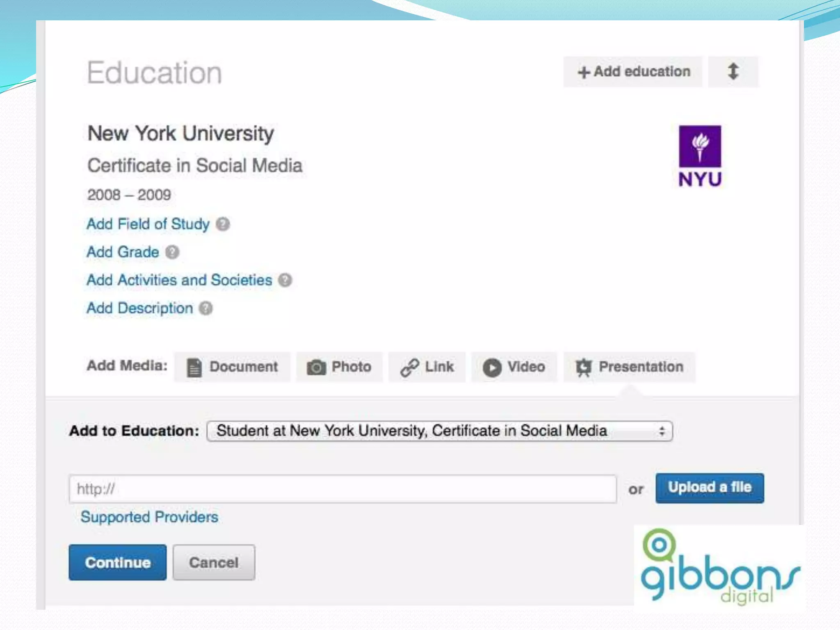Click help icon beside Add Description
Screen dimensions: 840x630
(206, 308)
